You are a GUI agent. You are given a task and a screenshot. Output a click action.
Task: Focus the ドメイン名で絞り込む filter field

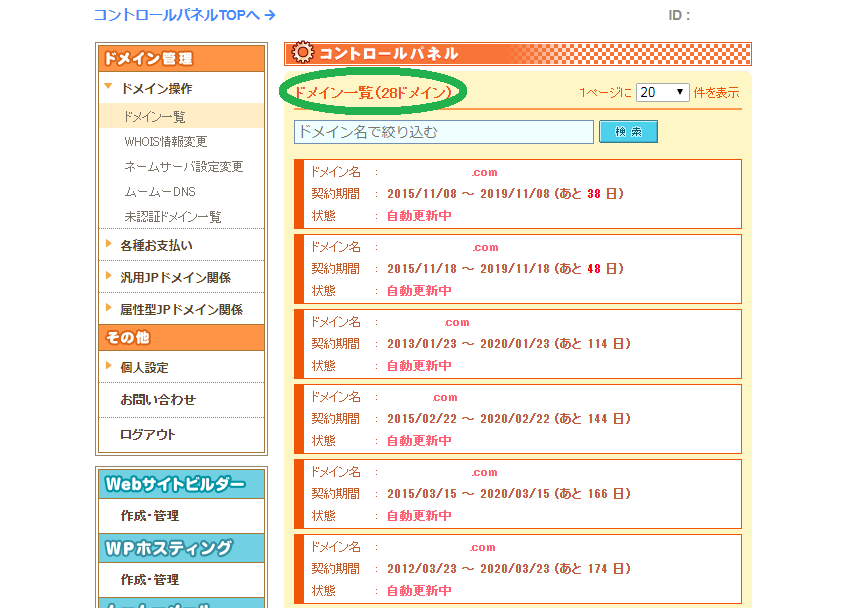443,132
